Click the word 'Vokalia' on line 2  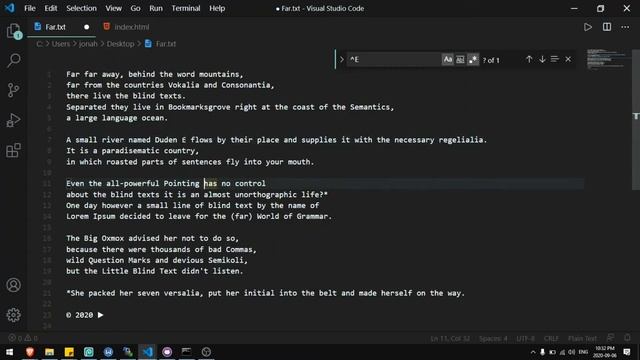click(184, 85)
